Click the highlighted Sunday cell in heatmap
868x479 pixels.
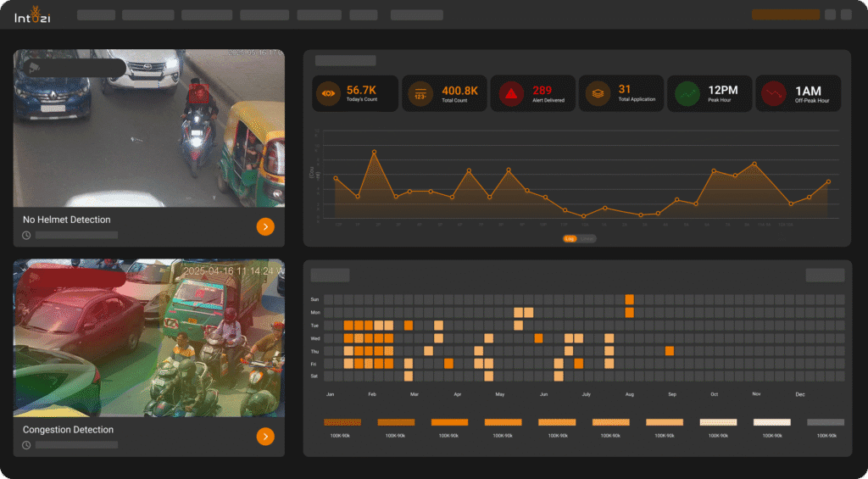(630, 299)
